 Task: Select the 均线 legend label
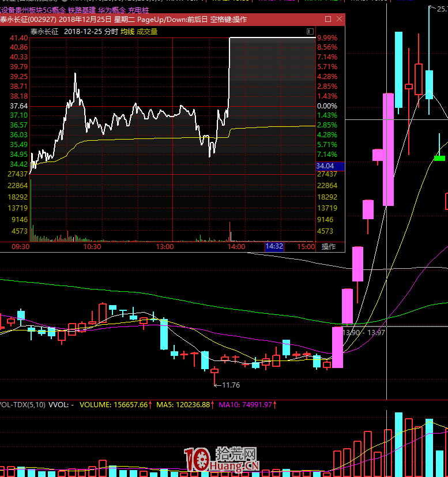(127, 32)
